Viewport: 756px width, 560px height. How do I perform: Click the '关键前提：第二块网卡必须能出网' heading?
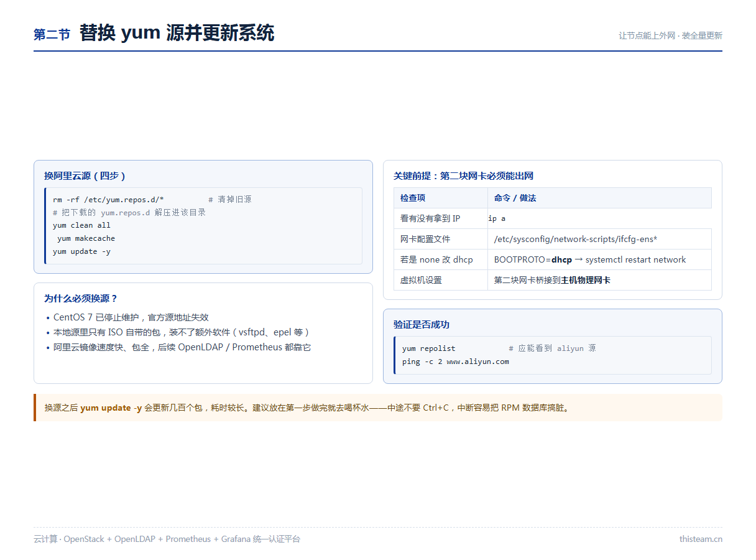point(463,176)
